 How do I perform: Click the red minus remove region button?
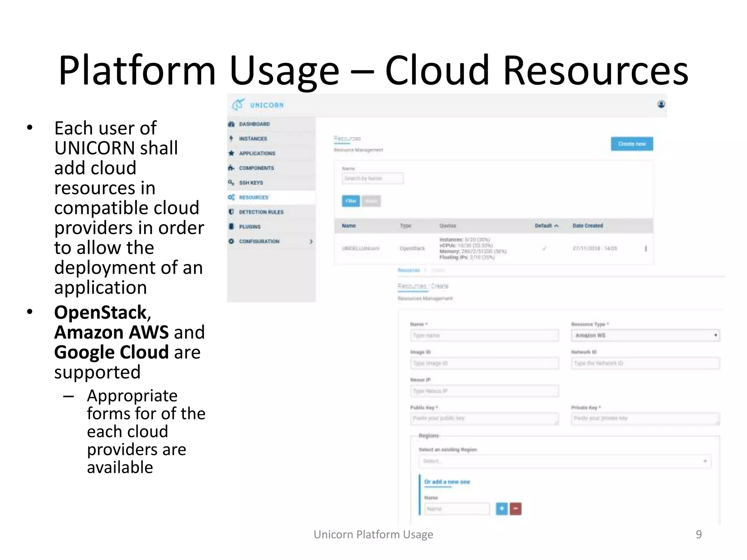point(515,509)
